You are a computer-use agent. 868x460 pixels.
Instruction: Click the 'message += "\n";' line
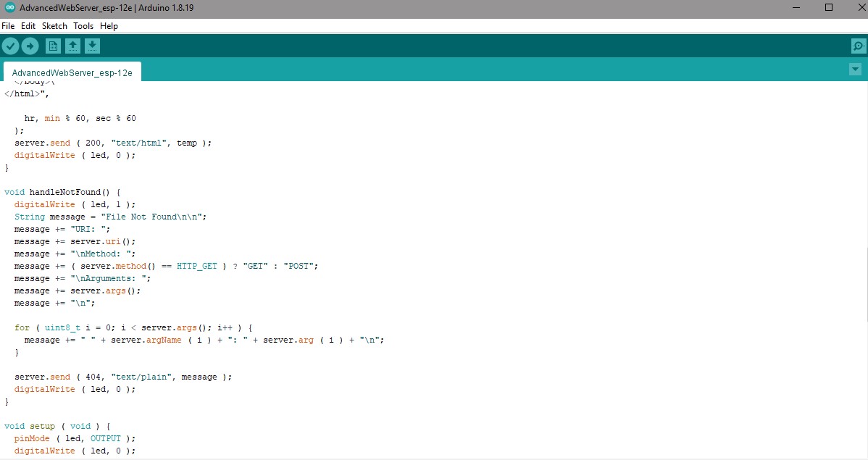click(x=54, y=304)
